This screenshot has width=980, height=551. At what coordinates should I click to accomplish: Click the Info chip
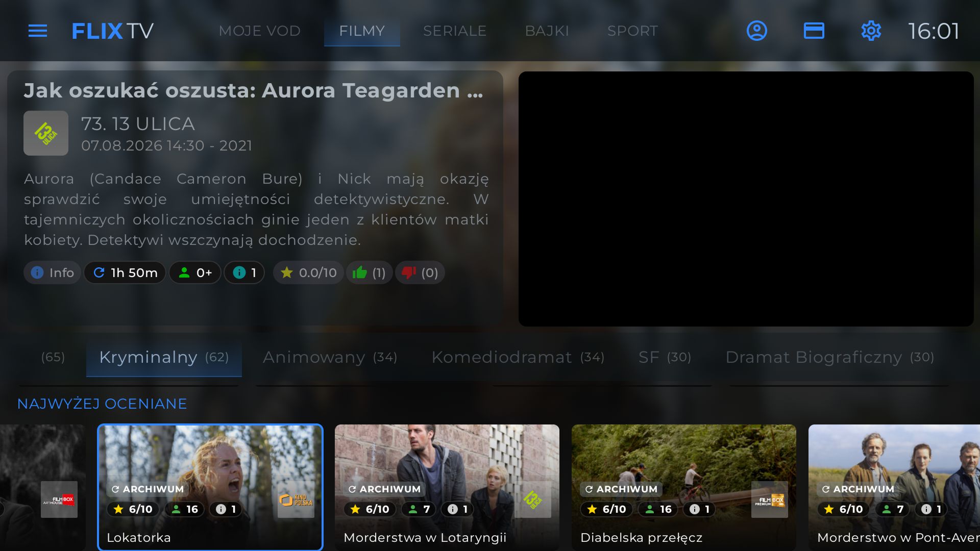52,273
